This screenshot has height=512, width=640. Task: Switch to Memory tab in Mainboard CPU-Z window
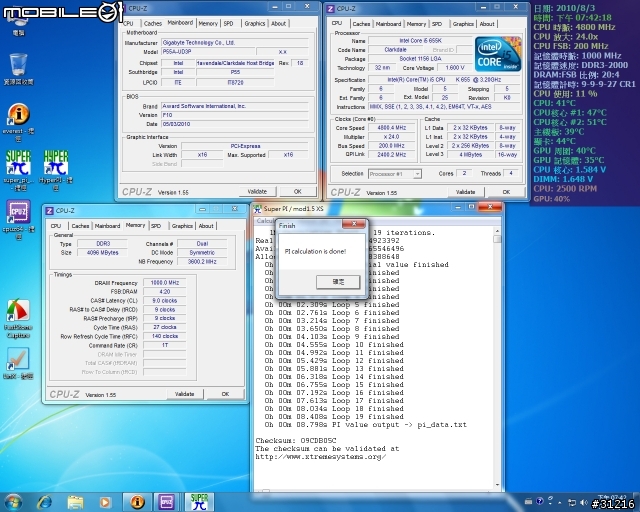208,24
